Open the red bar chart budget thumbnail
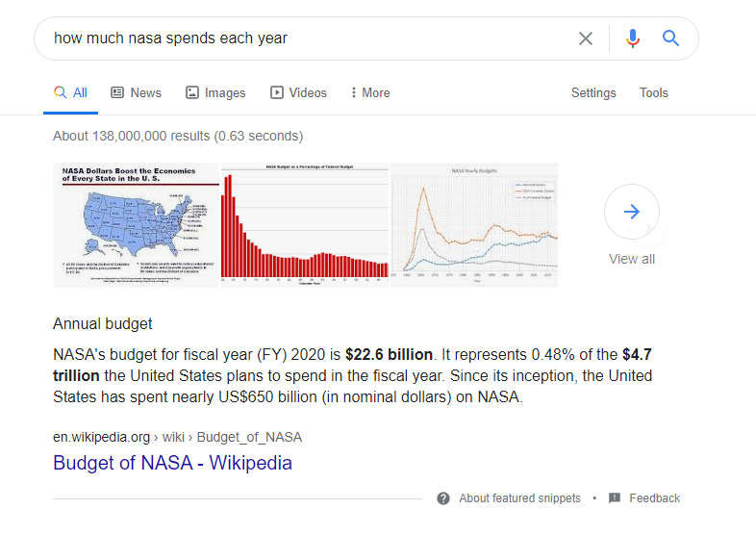The height and width of the screenshot is (535, 756). pos(305,225)
